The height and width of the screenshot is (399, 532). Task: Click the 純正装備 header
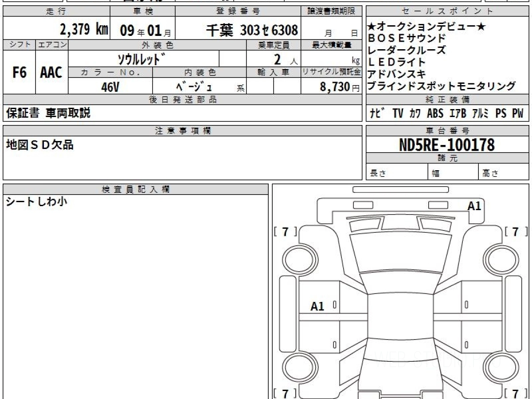pos(447,100)
